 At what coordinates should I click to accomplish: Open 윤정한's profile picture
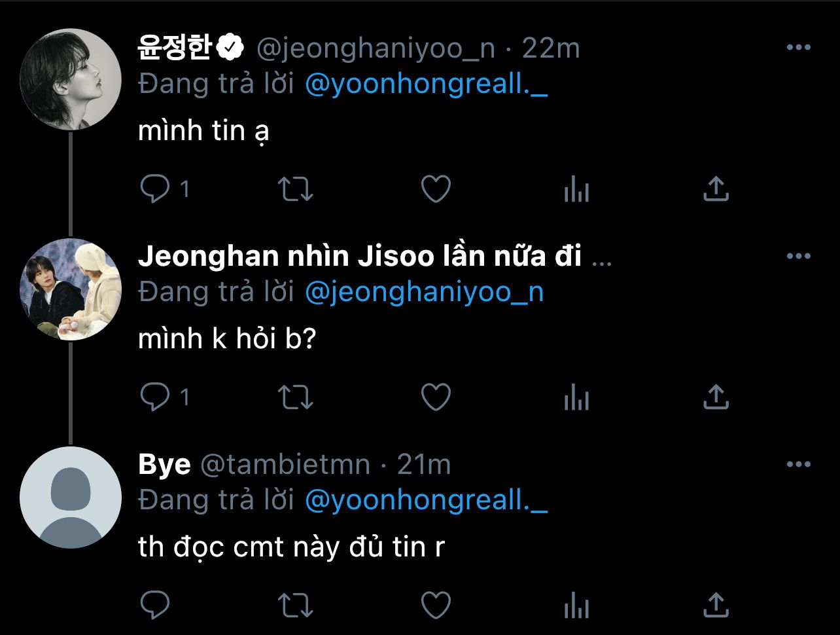(71, 79)
